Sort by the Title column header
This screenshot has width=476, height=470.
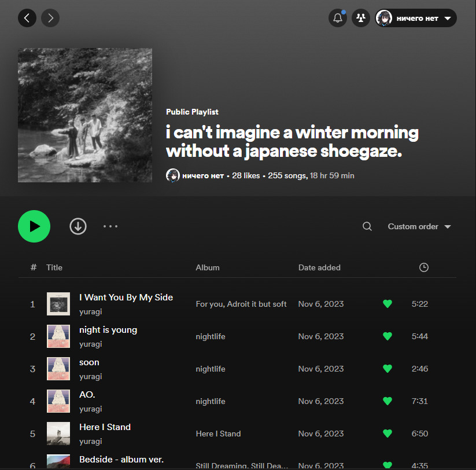pyautogui.click(x=54, y=267)
